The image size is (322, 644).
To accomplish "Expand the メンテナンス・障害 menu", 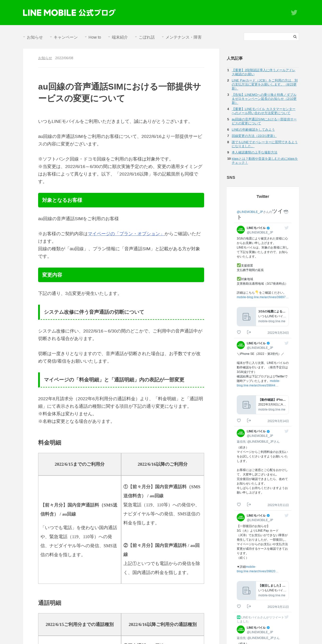I will point(182,37).
